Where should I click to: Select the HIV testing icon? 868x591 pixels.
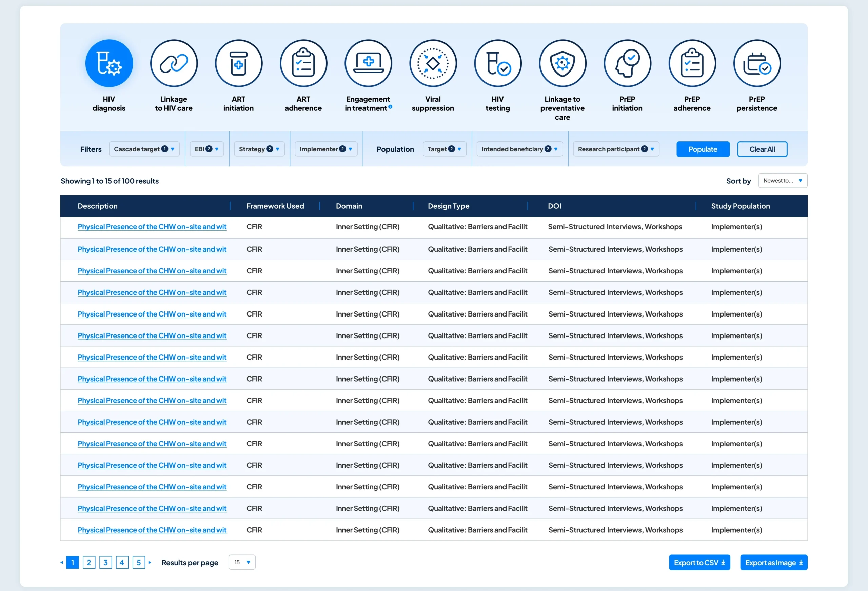497,63
